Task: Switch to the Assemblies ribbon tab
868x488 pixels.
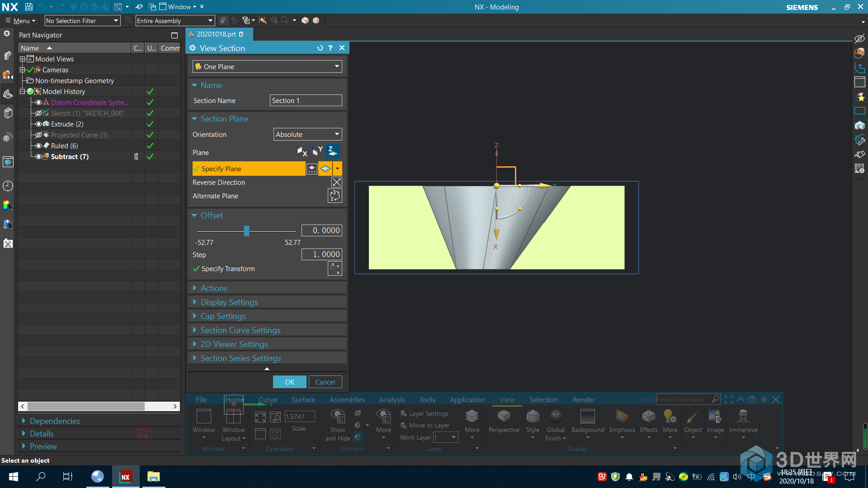Action: tap(347, 400)
